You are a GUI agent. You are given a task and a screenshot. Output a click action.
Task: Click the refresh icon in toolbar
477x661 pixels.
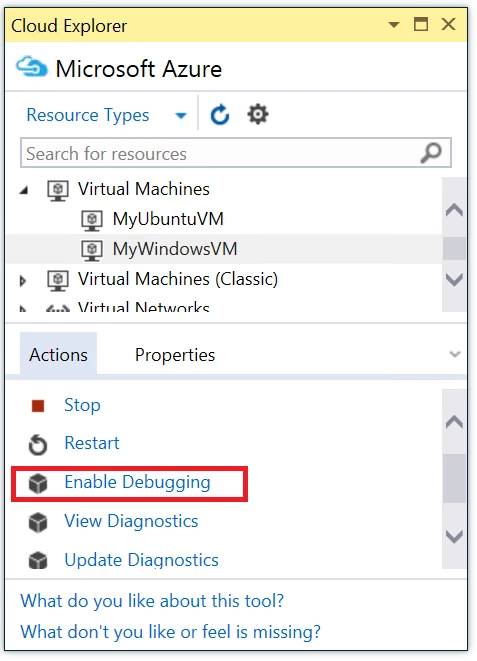tap(220, 115)
